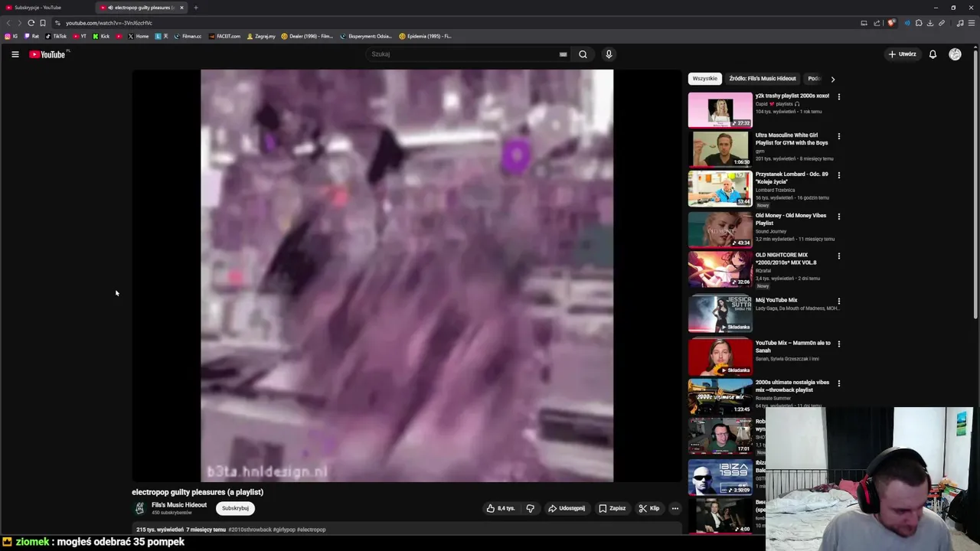Bookmark this page with the bookmark icon
This screenshot has width=980, height=551.
click(x=43, y=23)
